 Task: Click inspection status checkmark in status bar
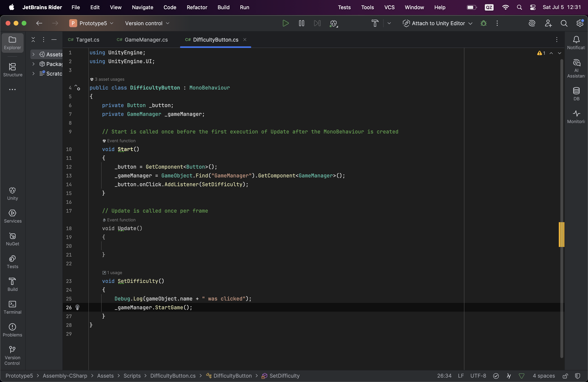click(496, 376)
